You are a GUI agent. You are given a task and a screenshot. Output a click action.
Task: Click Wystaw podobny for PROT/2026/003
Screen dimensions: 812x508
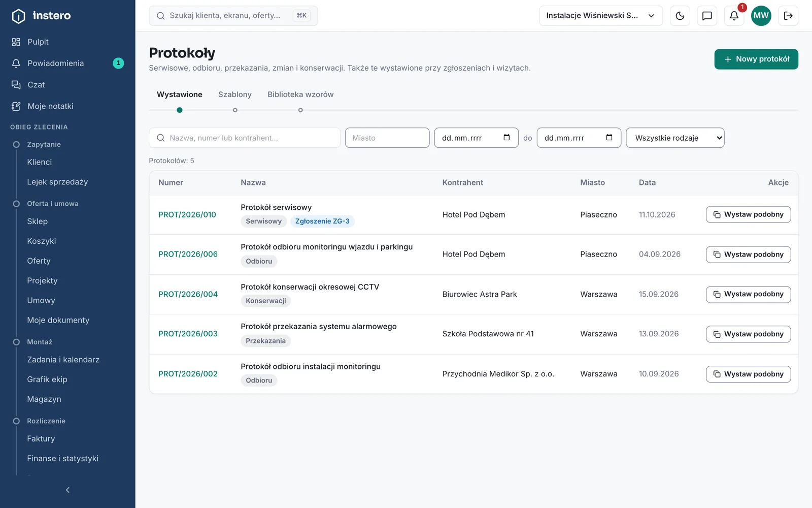(x=748, y=334)
